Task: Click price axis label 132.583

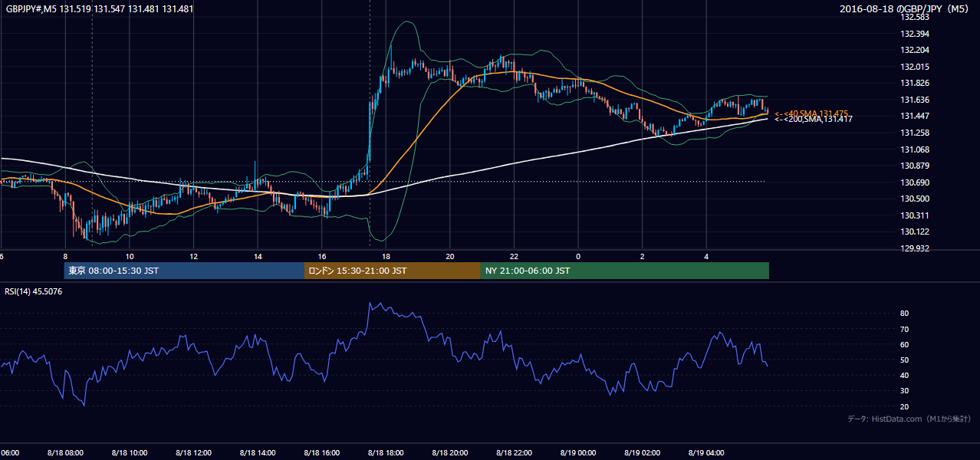Action: pyautogui.click(x=913, y=18)
